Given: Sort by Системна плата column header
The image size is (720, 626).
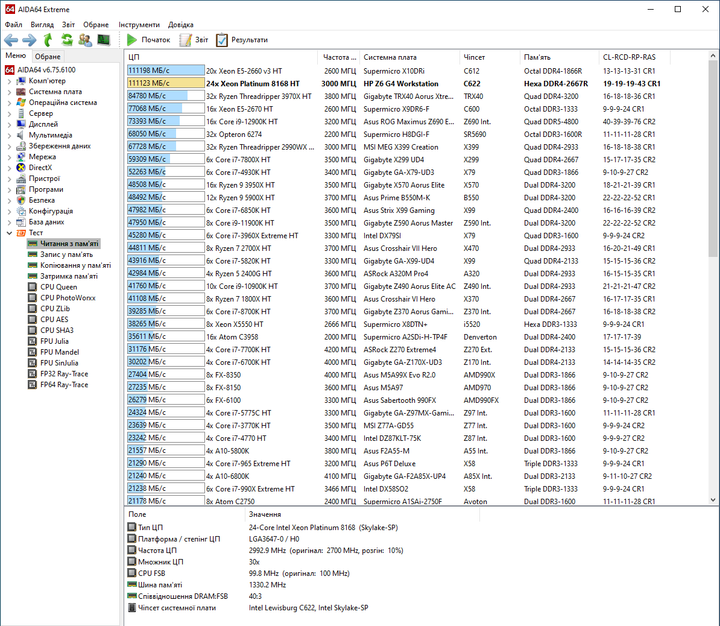Looking at the screenshot, I should coord(409,57).
